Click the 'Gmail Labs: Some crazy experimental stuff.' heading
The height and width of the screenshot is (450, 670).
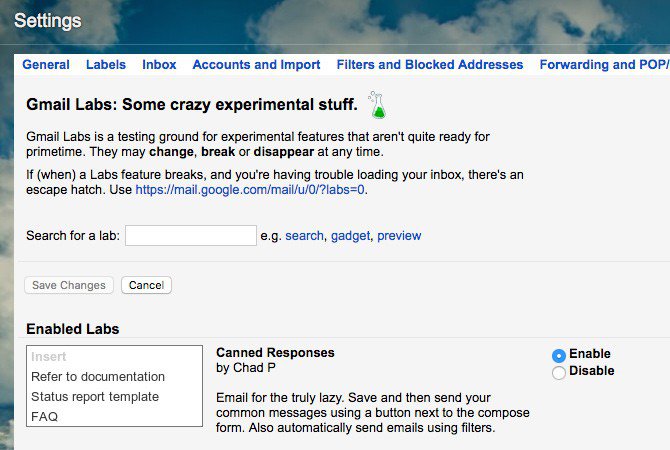192,104
